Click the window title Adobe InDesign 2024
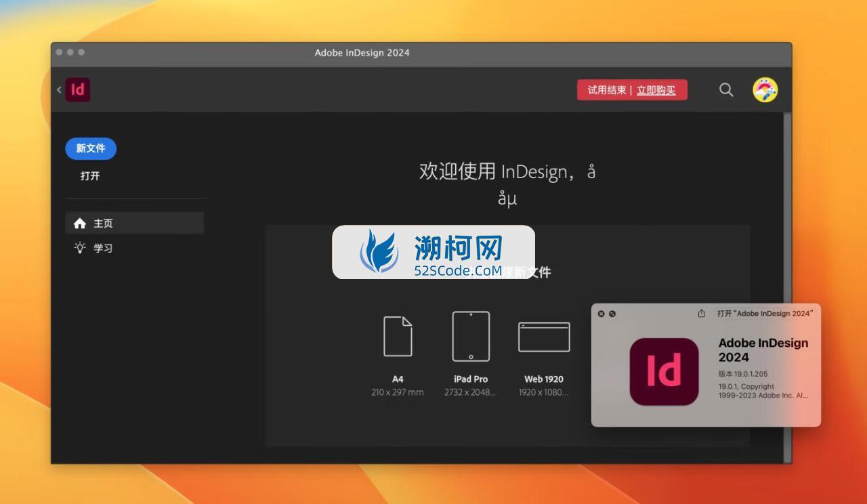Image resolution: width=867 pixels, height=504 pixels. 362,53
